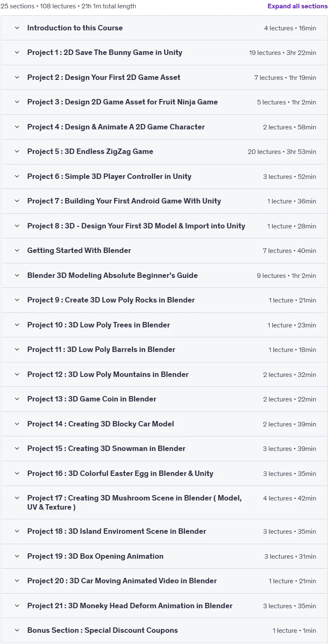329x644 pixels.
Task: Click chevron next to Bonus Section Discount Coupons
Action: (17, 630)
